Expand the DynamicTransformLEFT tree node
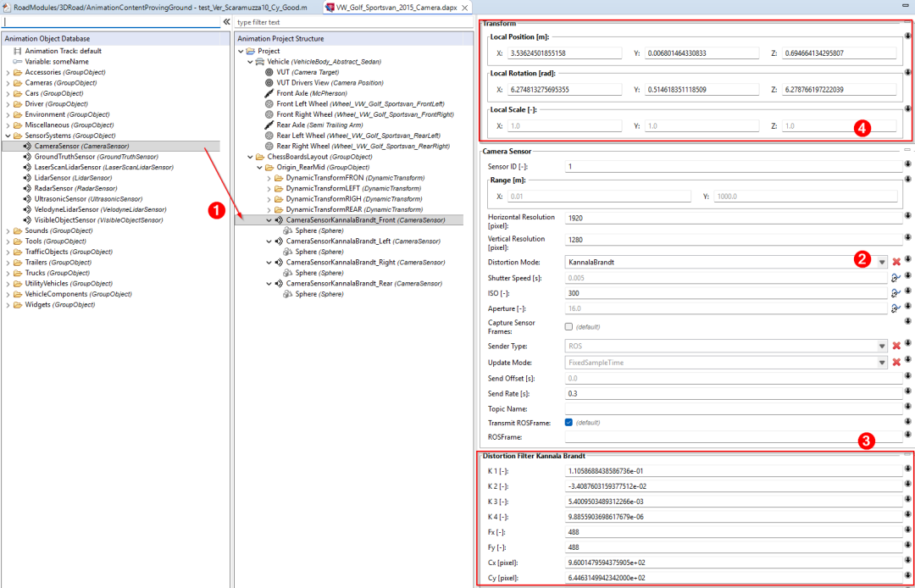 (x=269, y=188)
